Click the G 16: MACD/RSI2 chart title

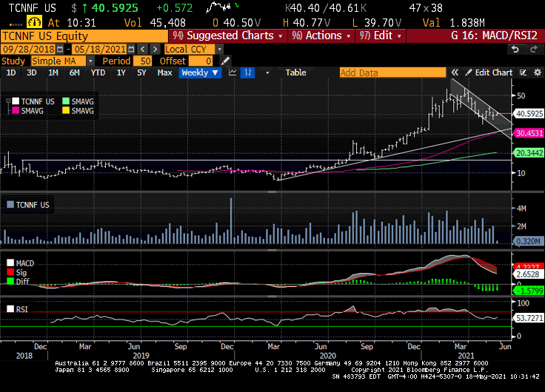[x=494, y=36]
